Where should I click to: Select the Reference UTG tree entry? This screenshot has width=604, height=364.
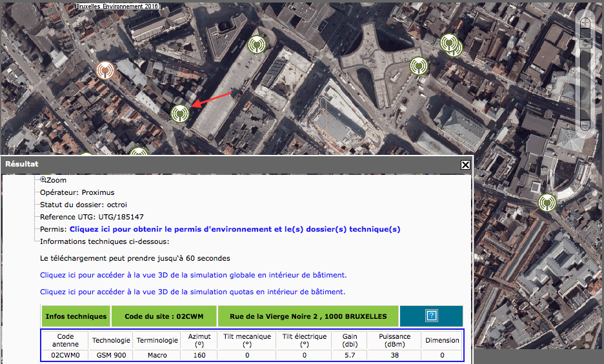(92, 217)
